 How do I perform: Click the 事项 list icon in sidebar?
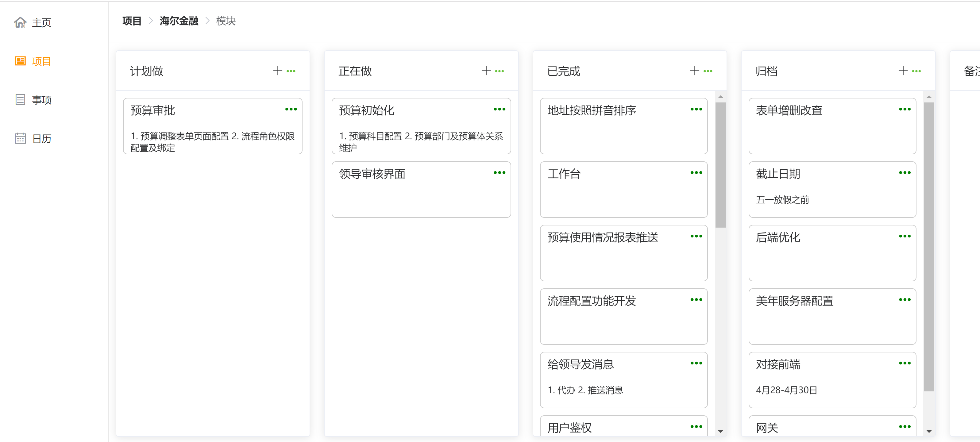[x=20, y=100]
